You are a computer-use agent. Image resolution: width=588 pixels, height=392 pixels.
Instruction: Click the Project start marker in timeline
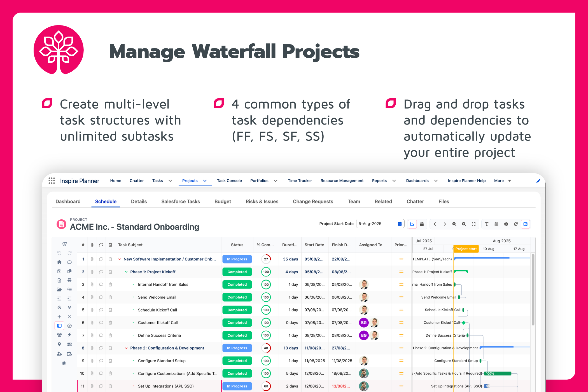click(466, 249)
